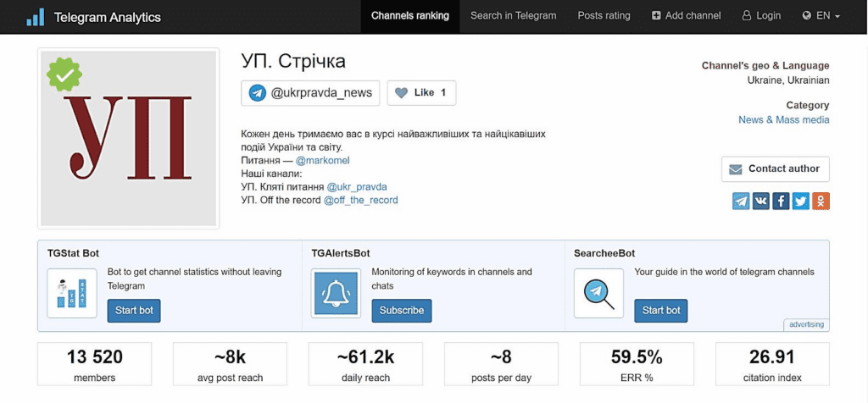Open the Posts rating page
The height and width of the screenshot is (403, 868).
click(x=604, y=16)
